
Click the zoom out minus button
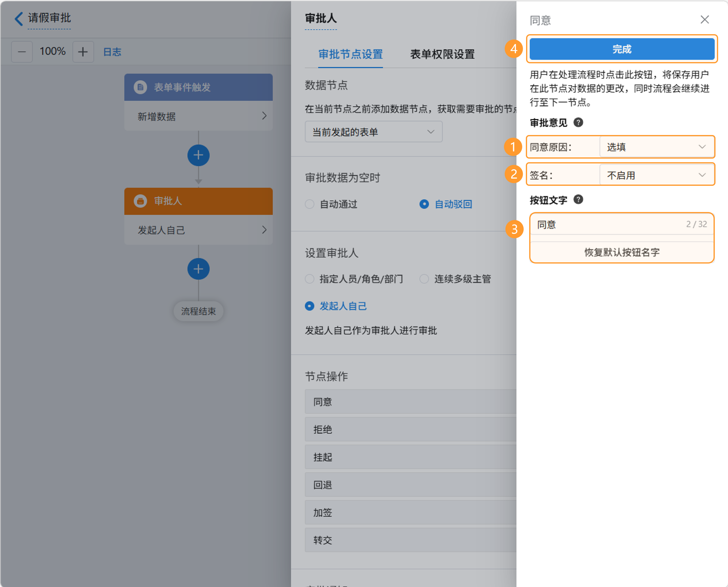pyautogui.click(x=22, y=52)
